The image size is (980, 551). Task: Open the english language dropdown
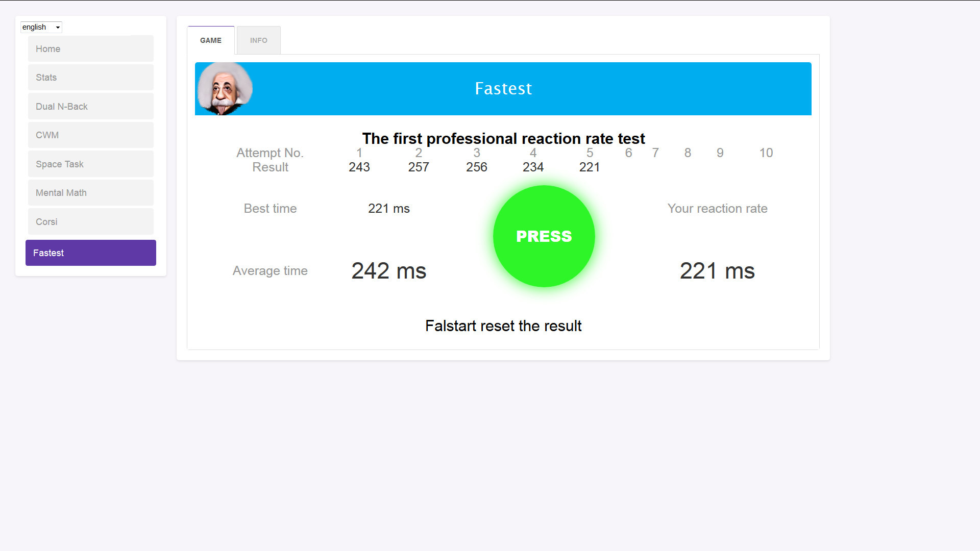pos(41,27)
